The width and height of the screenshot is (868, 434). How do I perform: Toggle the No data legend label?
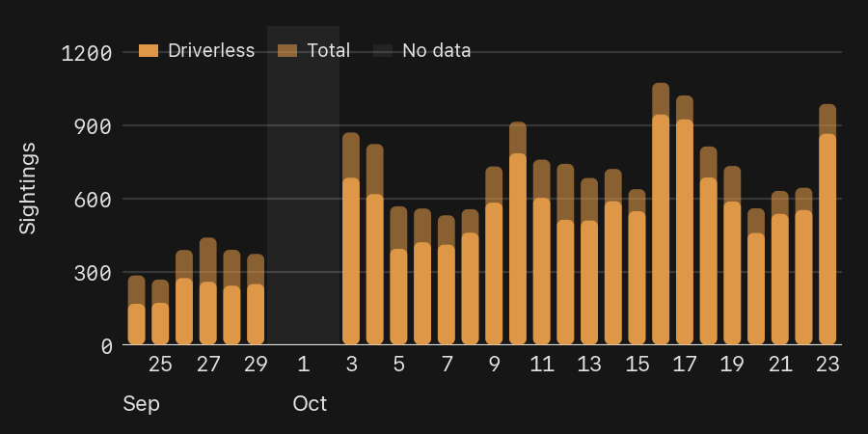(437, 50)
